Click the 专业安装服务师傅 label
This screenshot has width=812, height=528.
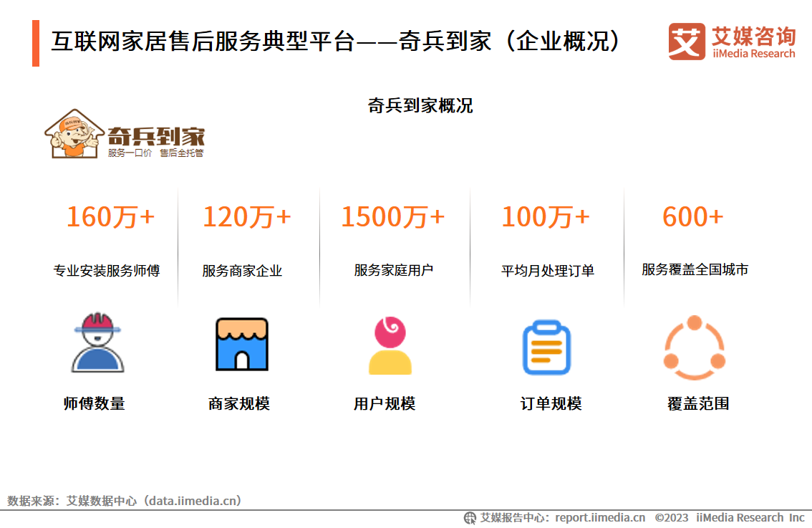tap(107, 271)
